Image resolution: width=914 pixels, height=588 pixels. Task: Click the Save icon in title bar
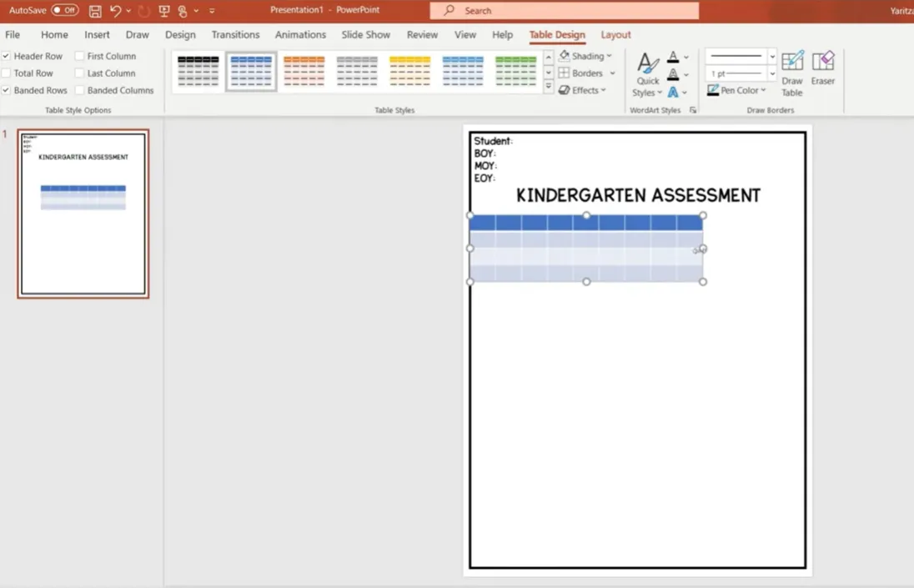pos(95,11)
